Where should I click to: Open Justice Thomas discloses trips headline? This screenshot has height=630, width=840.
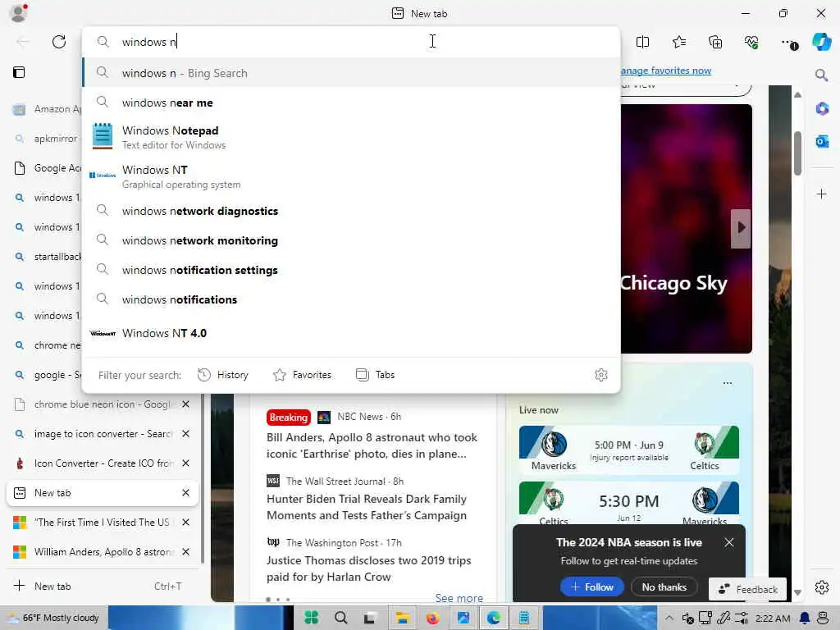(369, 569)
